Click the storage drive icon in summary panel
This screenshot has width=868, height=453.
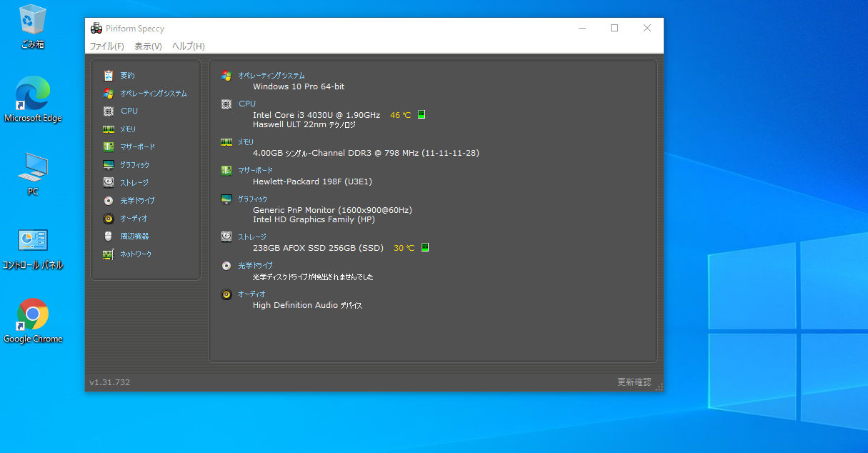pyautogui.click(x=226, y=237)
